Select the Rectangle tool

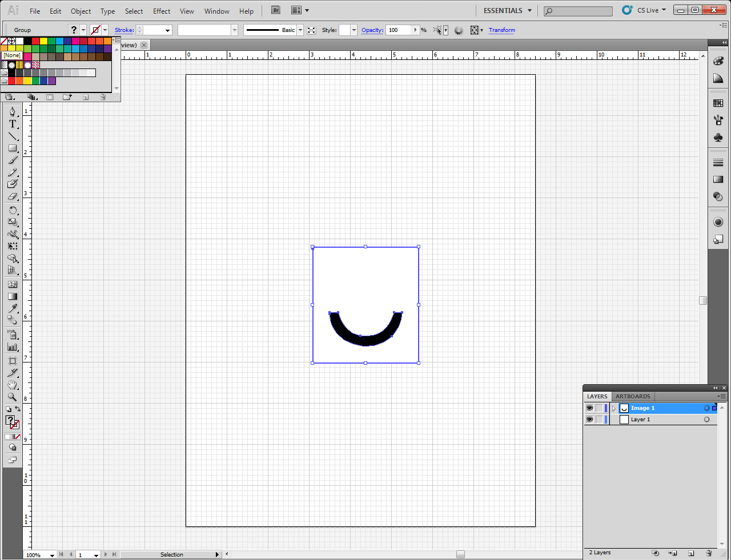(13, 148)
